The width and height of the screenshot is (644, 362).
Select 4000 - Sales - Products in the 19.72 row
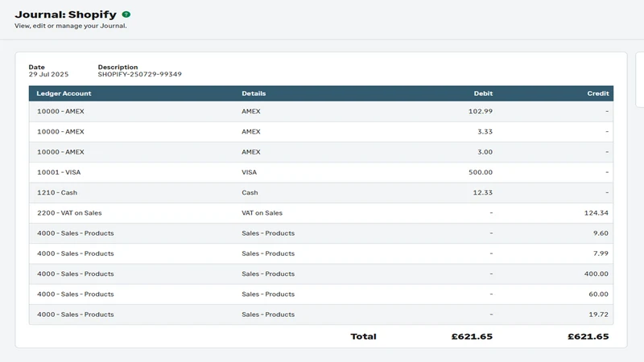click(x=75, y=315)
